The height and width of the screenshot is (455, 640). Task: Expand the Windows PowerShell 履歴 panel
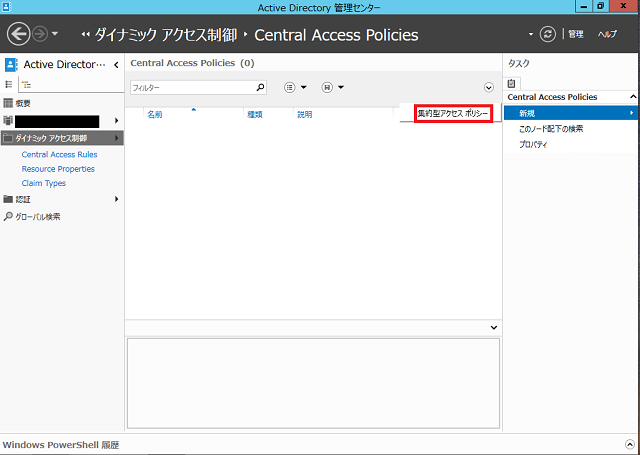point(626,444)
